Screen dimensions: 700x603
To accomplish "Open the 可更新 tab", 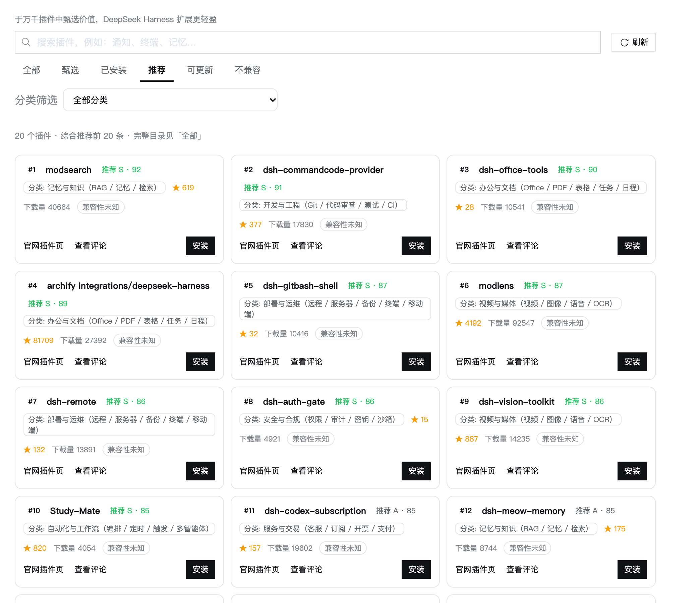I will (x=200, y=70).
